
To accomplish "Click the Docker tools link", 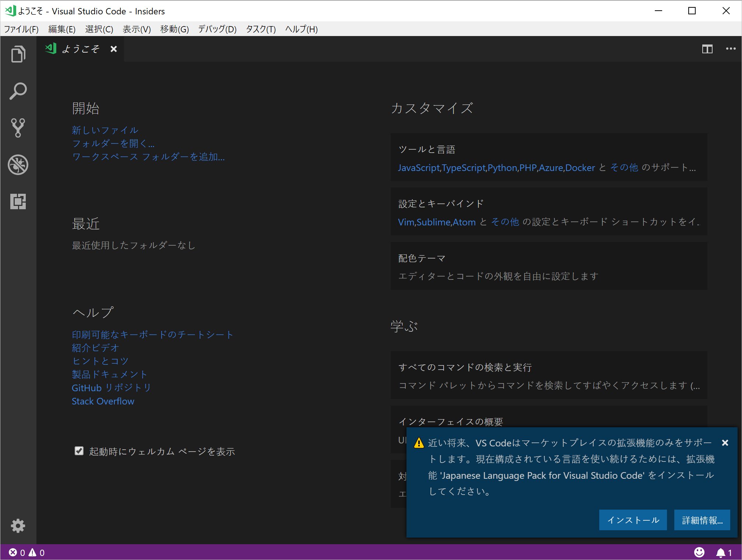I will (580, 168).
